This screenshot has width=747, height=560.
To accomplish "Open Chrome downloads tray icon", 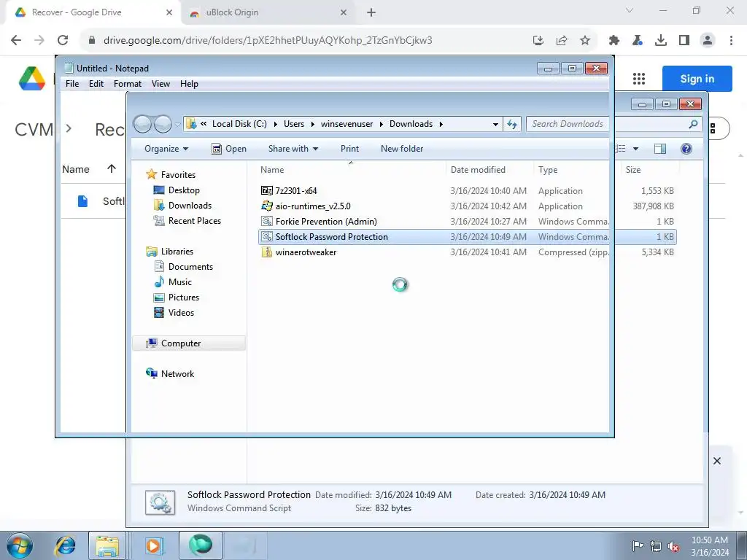I will pos(661,41).
